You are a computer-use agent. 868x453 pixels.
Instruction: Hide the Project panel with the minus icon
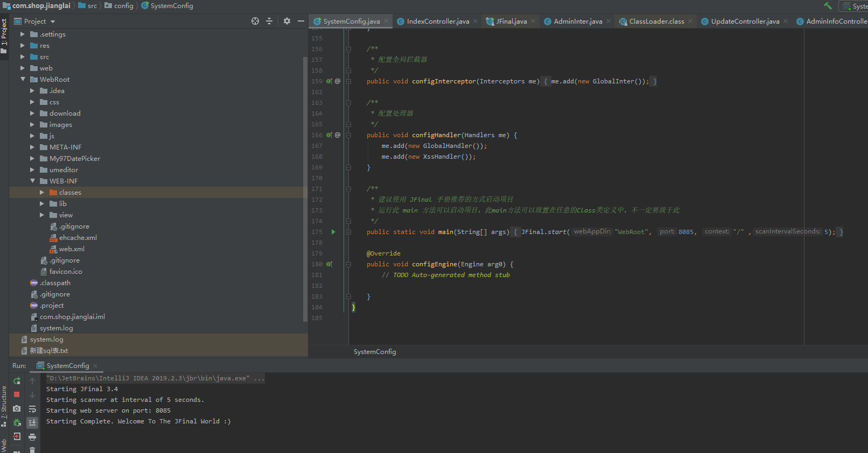(x=301, y=21)
